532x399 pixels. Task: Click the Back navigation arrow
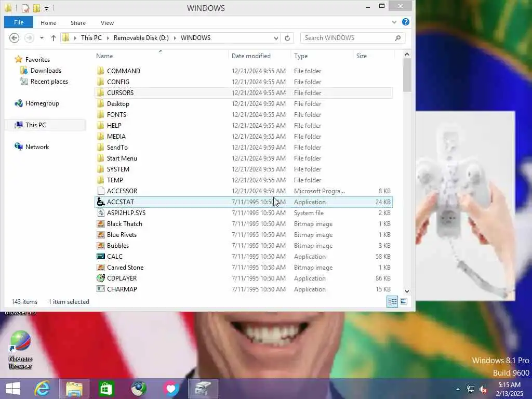[14, 37]
